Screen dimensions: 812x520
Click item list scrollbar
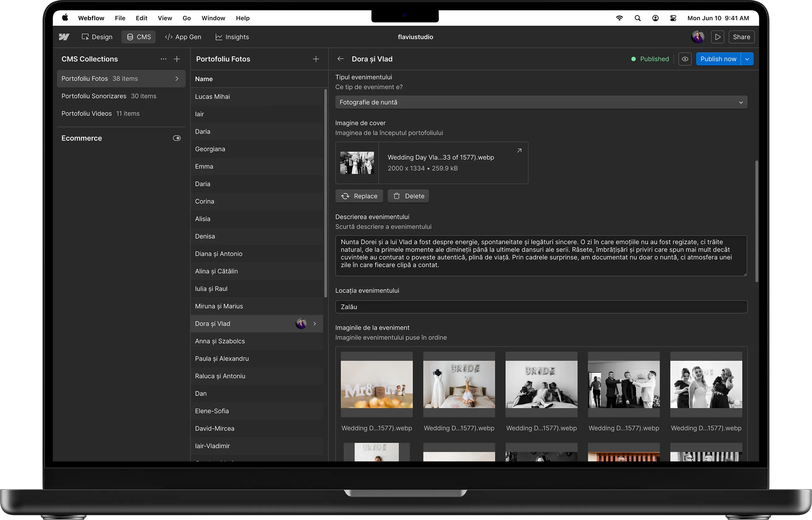[x=326, y=193]
